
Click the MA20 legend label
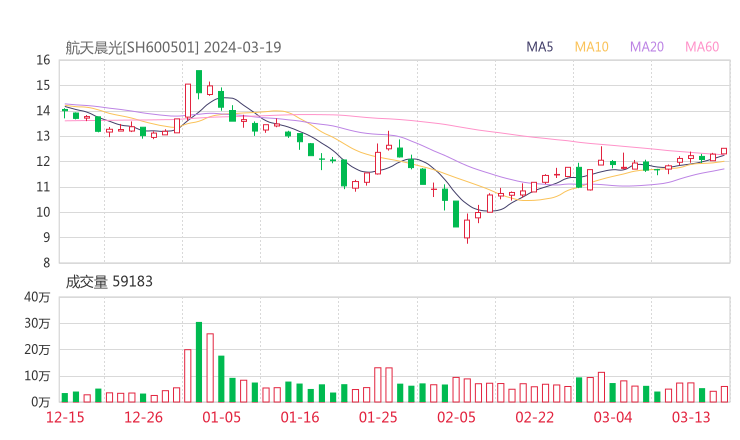[647, 47]
